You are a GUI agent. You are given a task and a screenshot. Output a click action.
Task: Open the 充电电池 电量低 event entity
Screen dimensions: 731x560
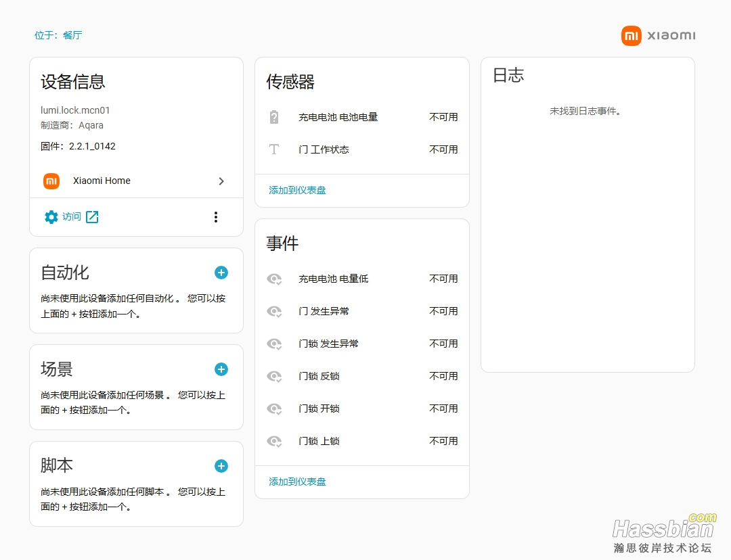[x=361, y=279]
